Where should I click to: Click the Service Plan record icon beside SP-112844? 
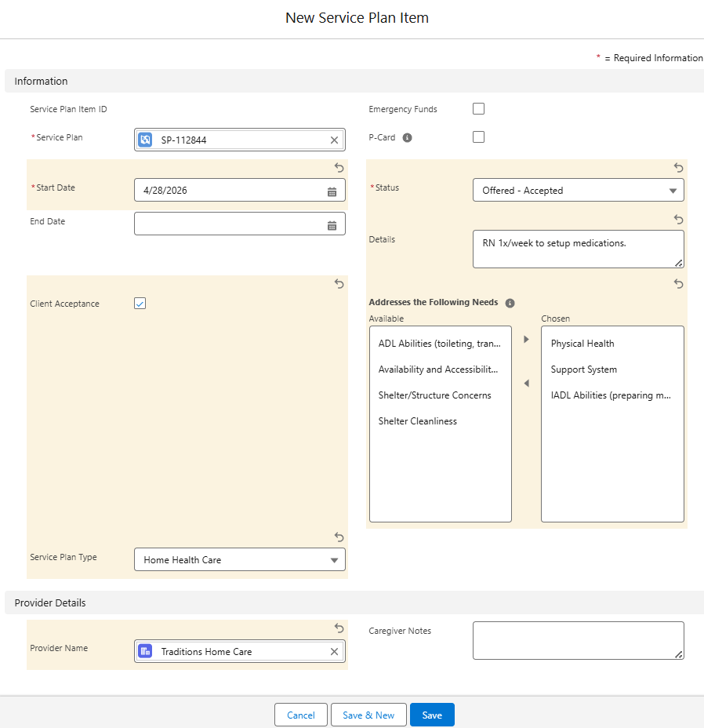(145, 140)
